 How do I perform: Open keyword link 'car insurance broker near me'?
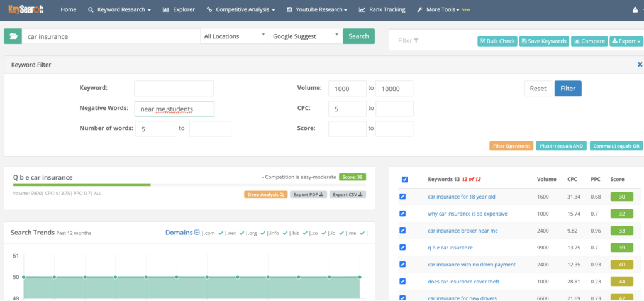[462, 231]
